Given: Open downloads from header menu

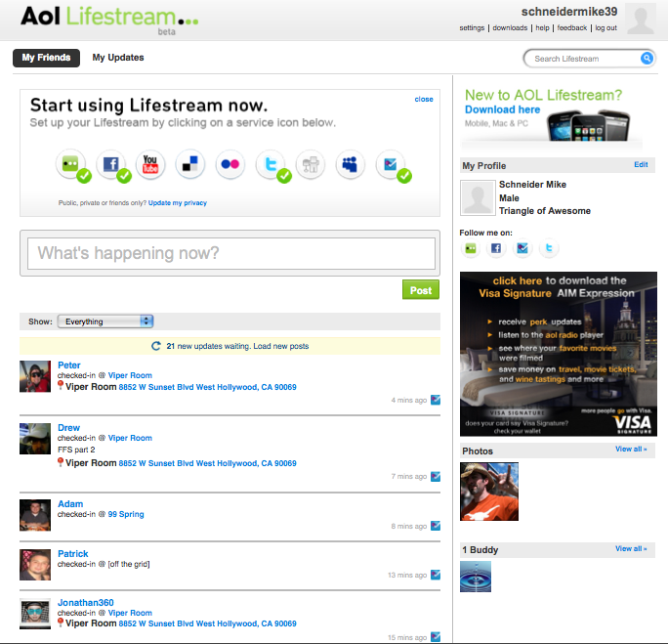Looking at the screenshot, I should pos(510,27).
